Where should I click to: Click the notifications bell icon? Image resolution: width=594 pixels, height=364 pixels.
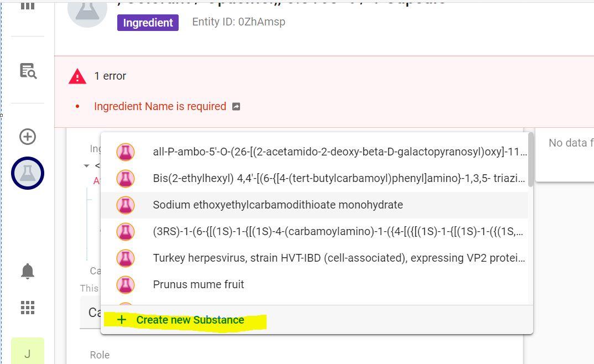pos(28,271)
